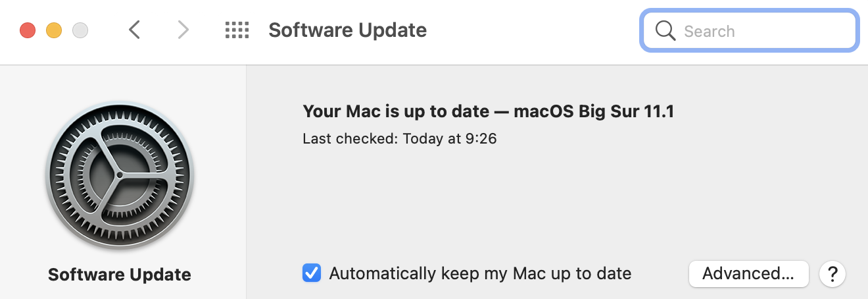Select the Software Update label below gear
Screen dimensions: 868x299
click(120, 275)
